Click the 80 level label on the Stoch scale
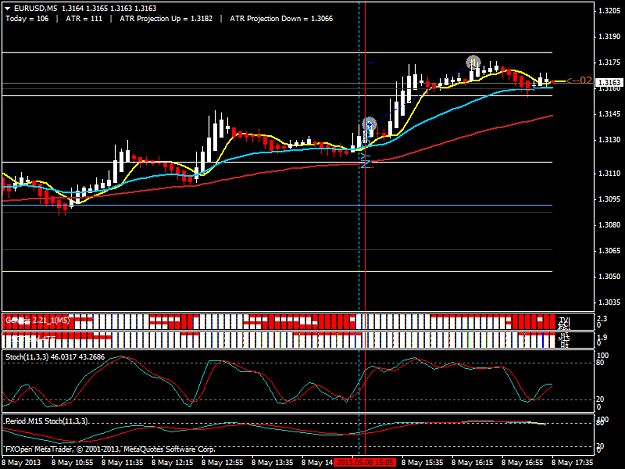The image size is (625, 469). coord(600,363)
